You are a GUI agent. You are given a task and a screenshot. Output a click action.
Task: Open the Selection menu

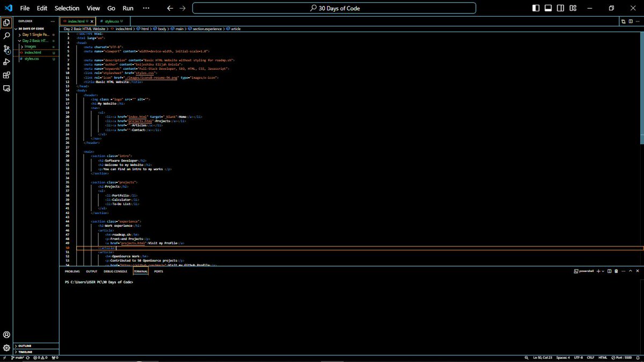point(67,8)
